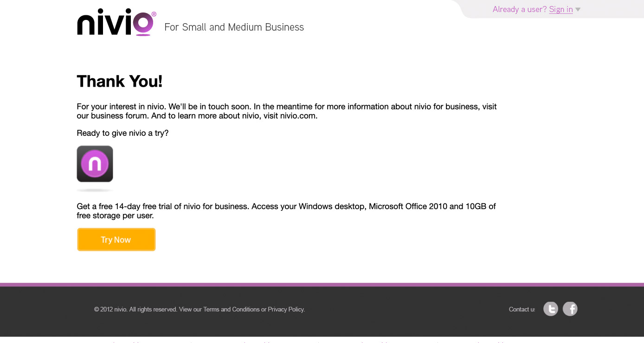Open the Facebook icon in the footer

(570, 309)
